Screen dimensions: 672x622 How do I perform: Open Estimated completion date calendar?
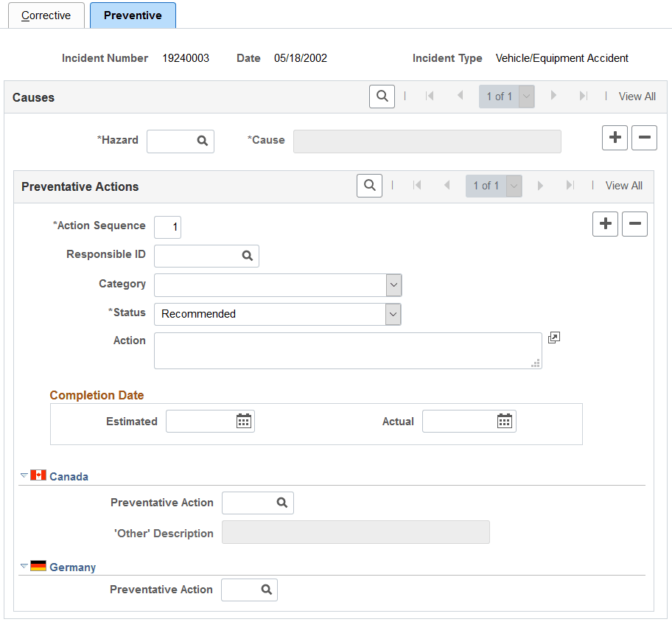pyautogui.click(x=244, y=421)
